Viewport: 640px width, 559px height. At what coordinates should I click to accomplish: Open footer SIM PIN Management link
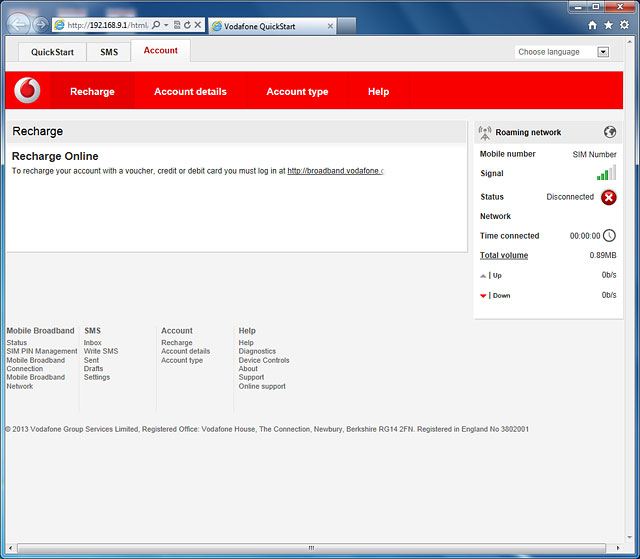42,351
